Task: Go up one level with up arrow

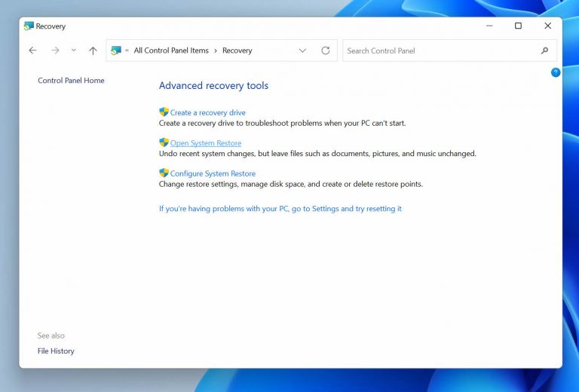Action: pos(93,51)
